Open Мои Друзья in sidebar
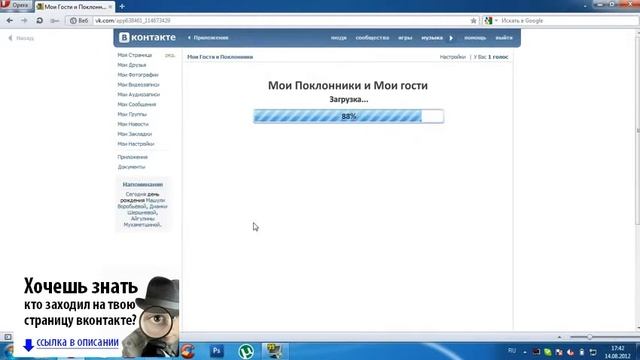 coord(132,65)
